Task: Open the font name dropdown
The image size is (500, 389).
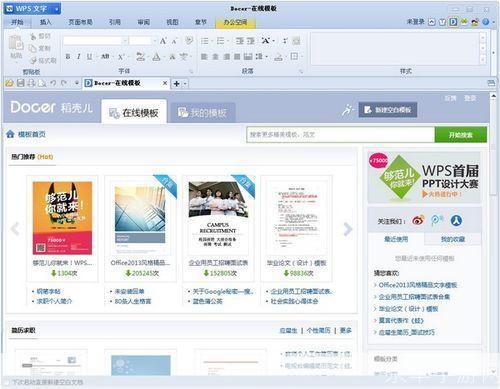Action: 125,41
